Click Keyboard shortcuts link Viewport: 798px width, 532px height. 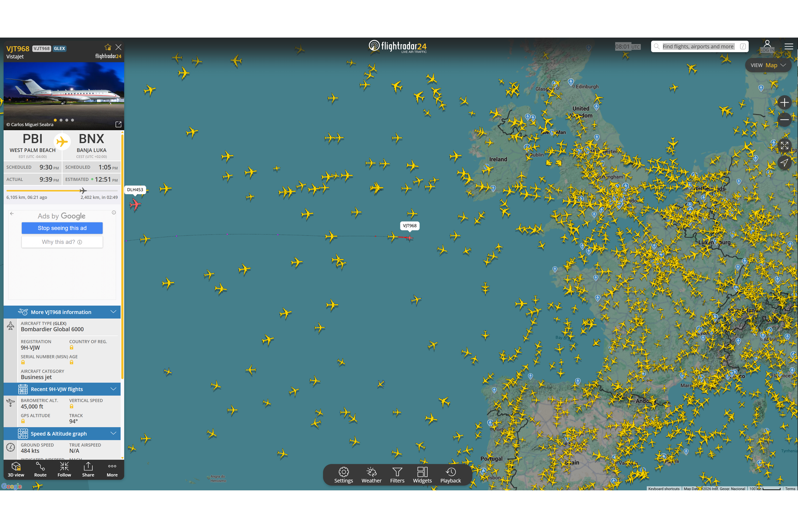click(x=664, y=489)
